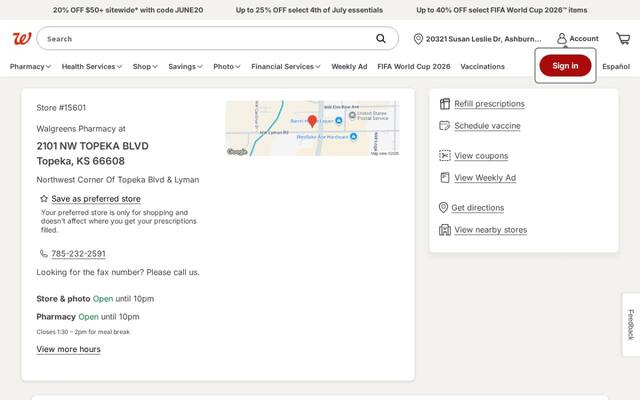Expand the Financial Services menu
This screenshot has width=640, height=400.
coord(286,67)
